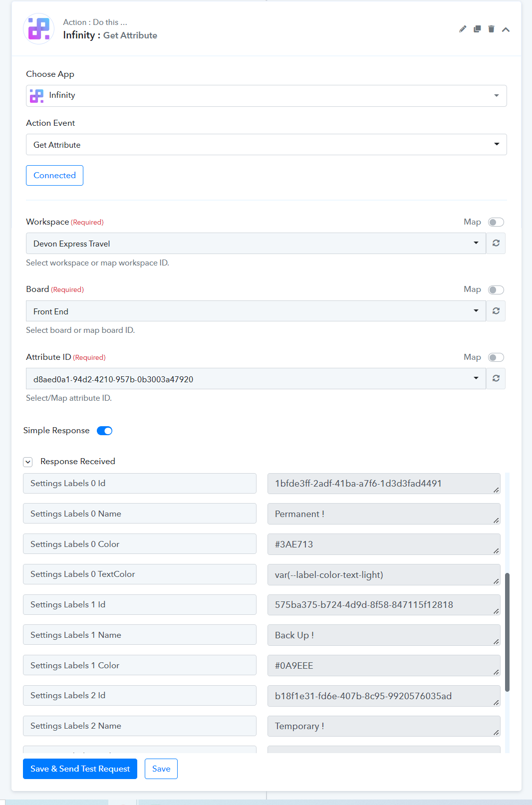Delete the action using the trash icon
This screenshot has width=532, height=805.
click(491, 29)
